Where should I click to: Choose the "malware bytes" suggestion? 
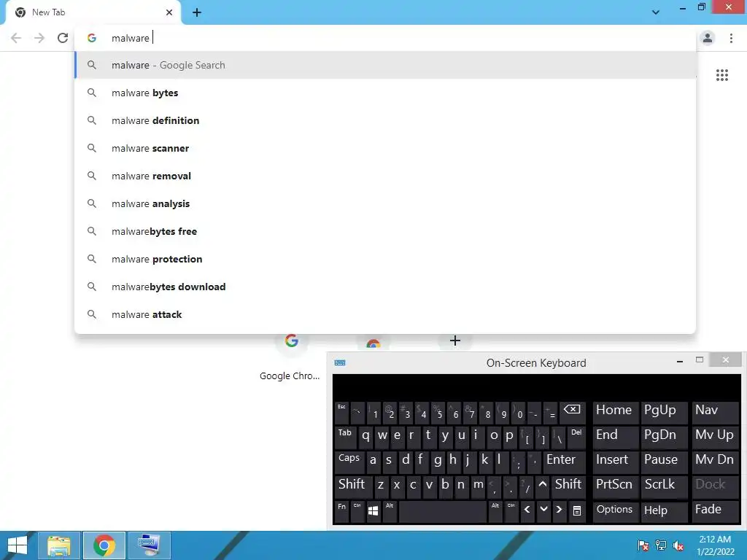tap(385, 93)
